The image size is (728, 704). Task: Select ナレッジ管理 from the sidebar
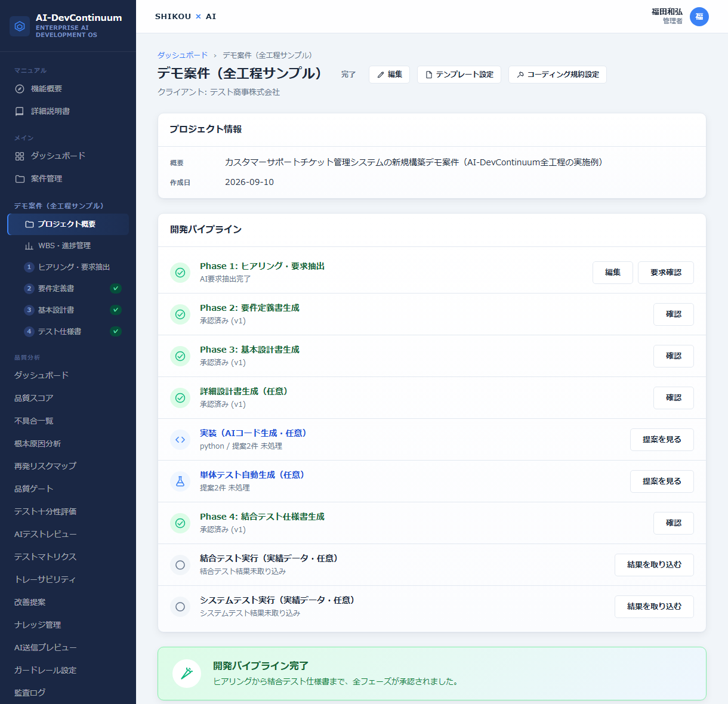[x=68, y=625]
